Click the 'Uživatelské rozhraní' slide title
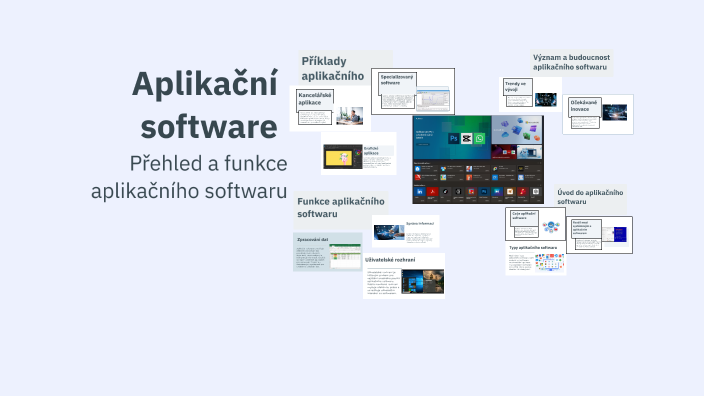 (x=390, y=260)
